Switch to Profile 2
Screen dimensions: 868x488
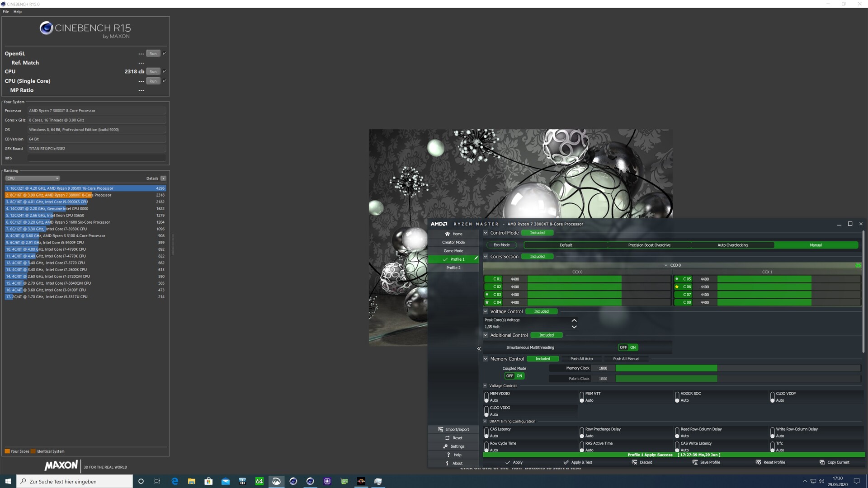453,267
